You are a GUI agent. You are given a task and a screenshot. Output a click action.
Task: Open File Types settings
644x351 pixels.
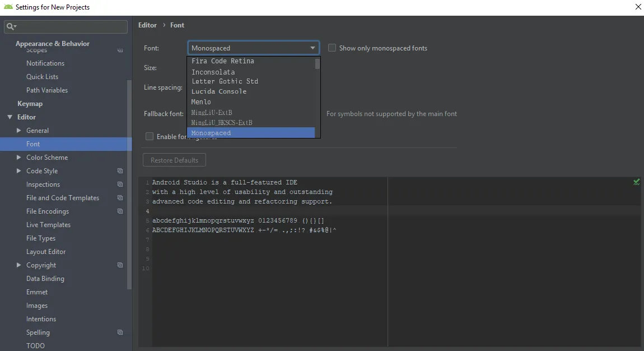41,238
